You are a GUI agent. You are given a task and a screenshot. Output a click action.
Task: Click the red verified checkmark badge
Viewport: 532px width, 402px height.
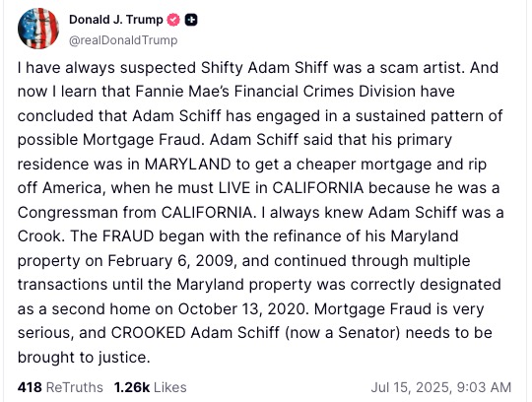pyautogui.click(x=173, y=20)
